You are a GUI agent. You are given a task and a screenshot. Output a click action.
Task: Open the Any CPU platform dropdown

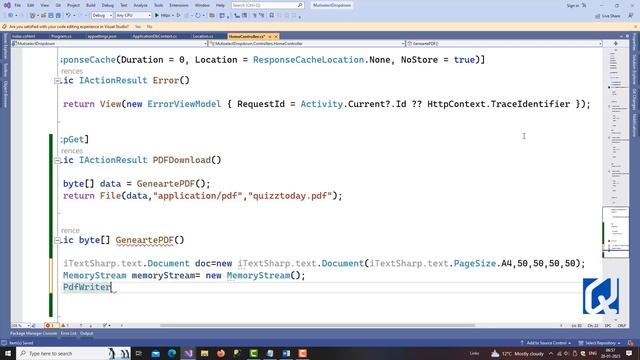[133, 16]
